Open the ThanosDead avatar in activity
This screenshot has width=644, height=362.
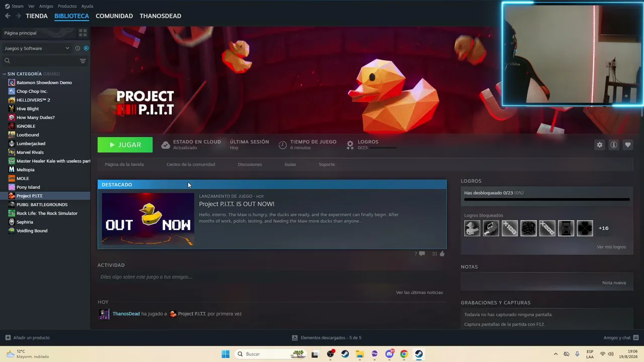[x=104, y=314]
